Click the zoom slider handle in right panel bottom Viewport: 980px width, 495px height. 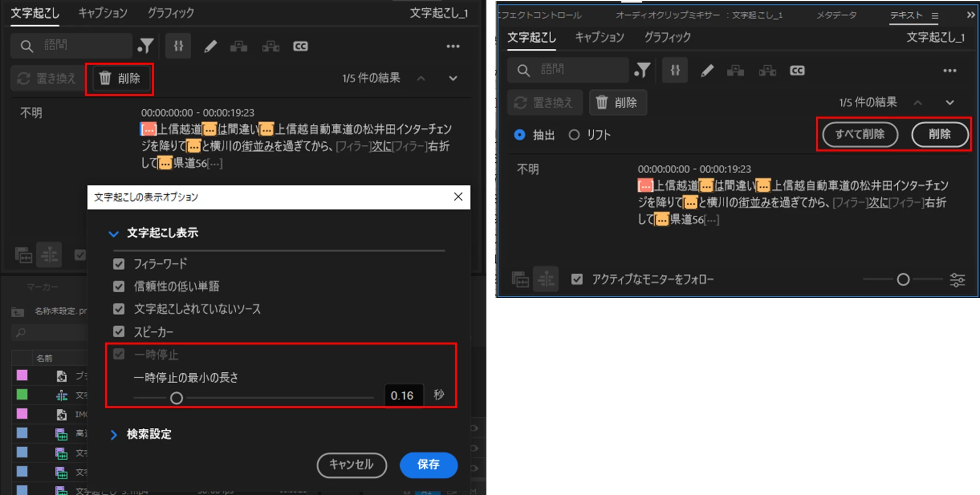(903, 280)
